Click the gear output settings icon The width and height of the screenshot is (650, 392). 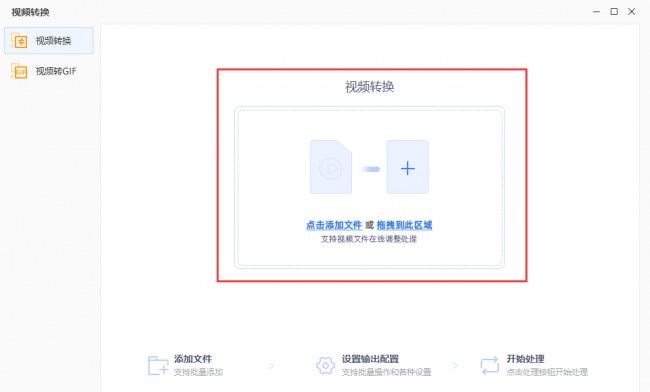(x=325, y=365)
